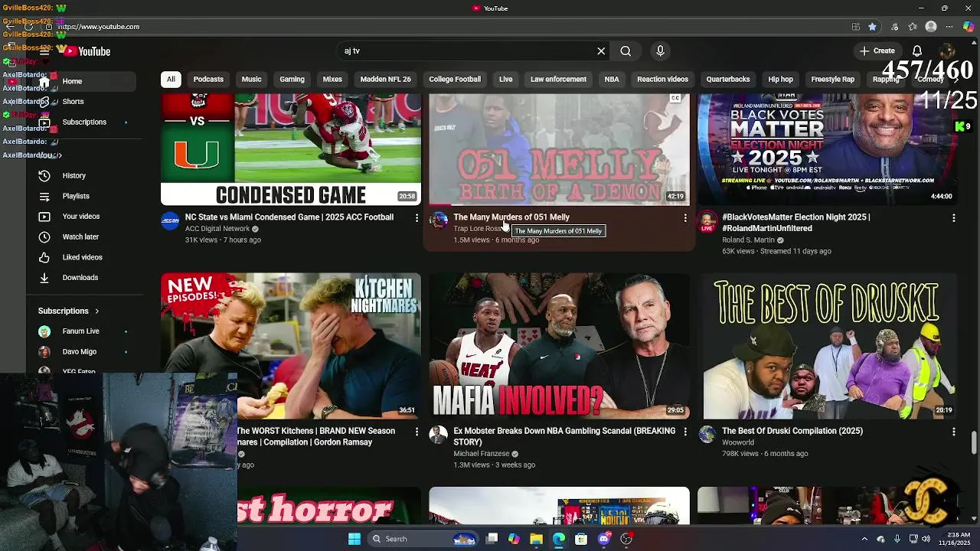The height and width of the screenshot is (551, 980).
Task: Open options for Many Murders of 051 Melly
Action: point(685,218)
